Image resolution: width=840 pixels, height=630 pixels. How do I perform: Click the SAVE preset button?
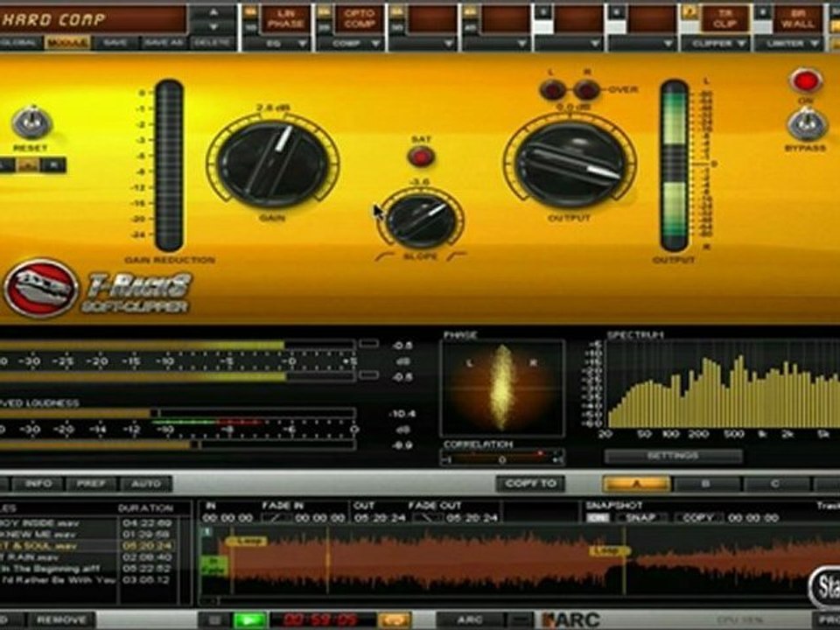[x=115, y=43]
